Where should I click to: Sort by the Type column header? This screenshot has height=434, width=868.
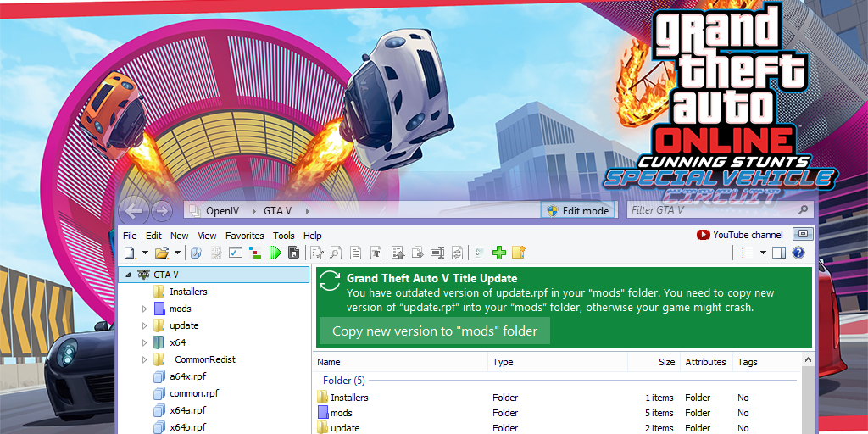click(558, 362)
